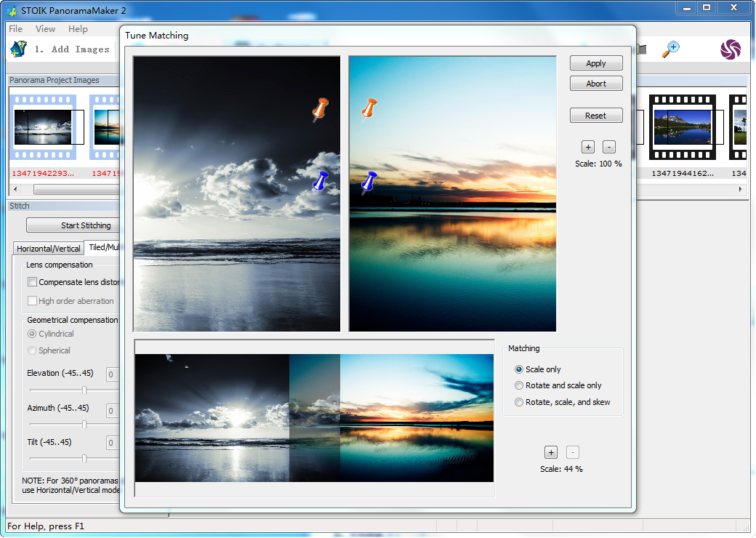Image resolution: width=756 pixels, height=538 pixels.
Task: Click the blue pushpin on left image
Action: click(321, 180)
